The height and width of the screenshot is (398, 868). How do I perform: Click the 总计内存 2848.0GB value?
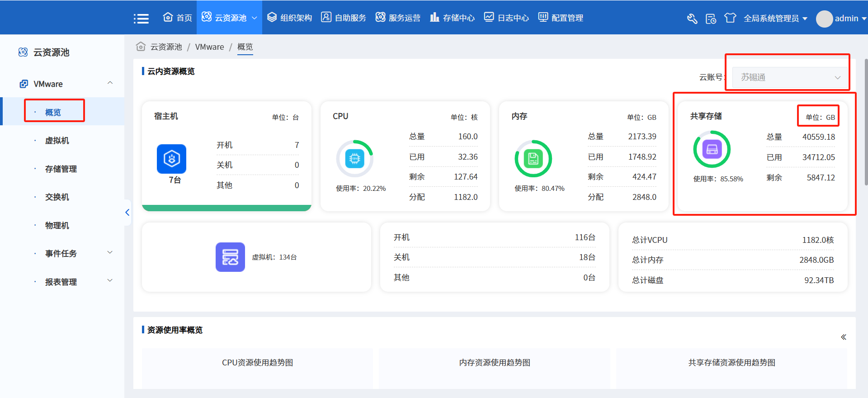click(x=816, y=260)
